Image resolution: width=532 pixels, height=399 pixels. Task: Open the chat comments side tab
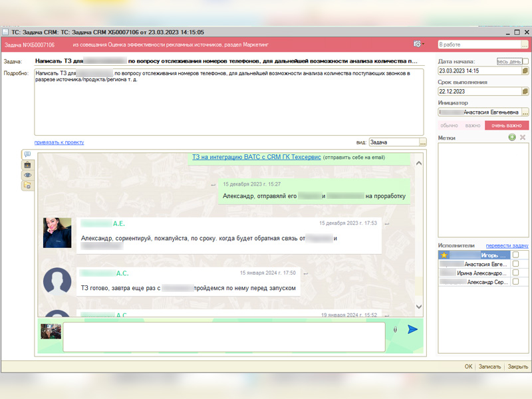point(27,155)
